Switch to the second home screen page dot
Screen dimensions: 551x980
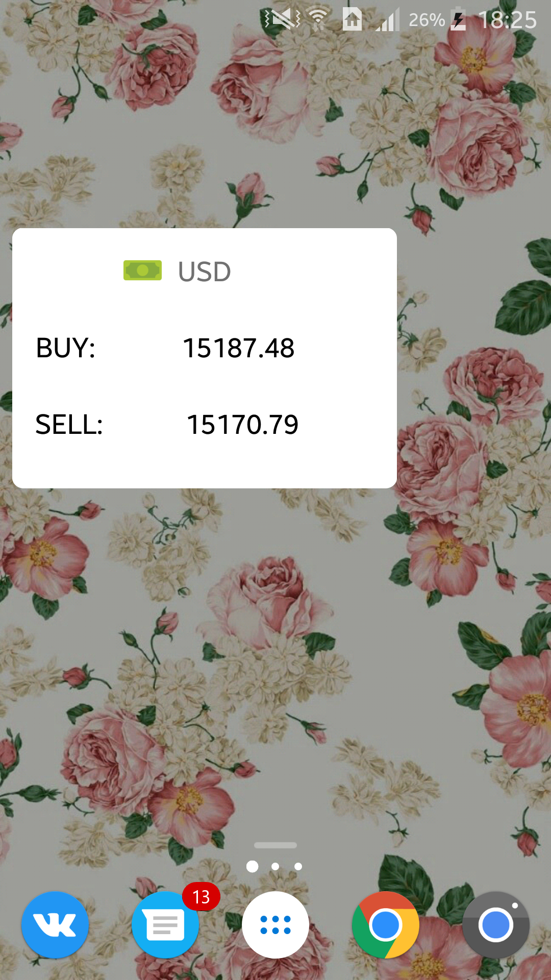[275, 866]
